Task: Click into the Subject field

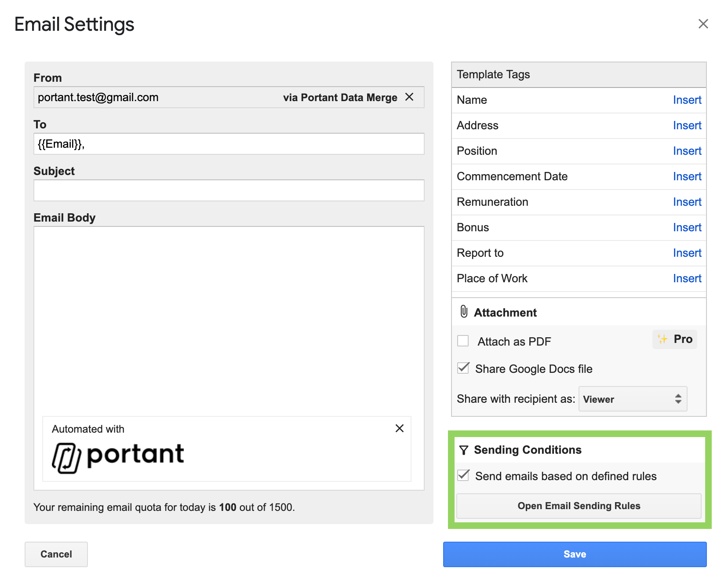Action: pyautogui.click(x=229, y=190)
